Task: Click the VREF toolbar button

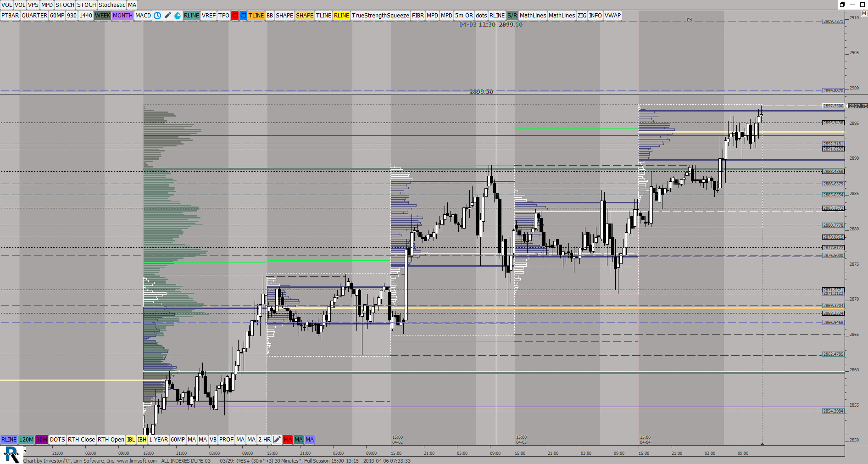Action: tap(209, 16)
